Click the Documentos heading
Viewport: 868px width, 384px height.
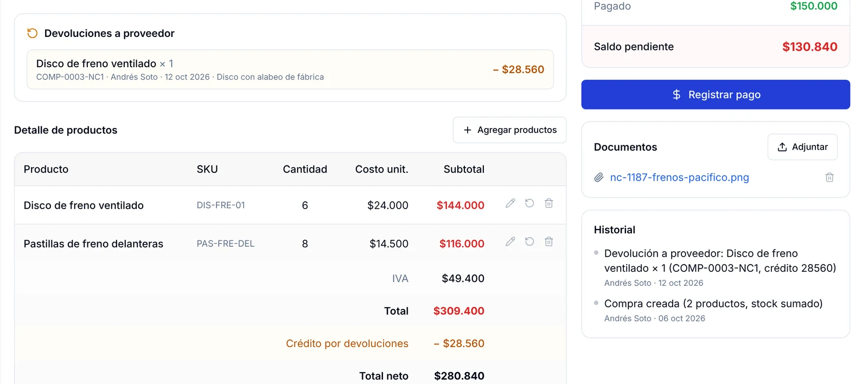(626, 147)
